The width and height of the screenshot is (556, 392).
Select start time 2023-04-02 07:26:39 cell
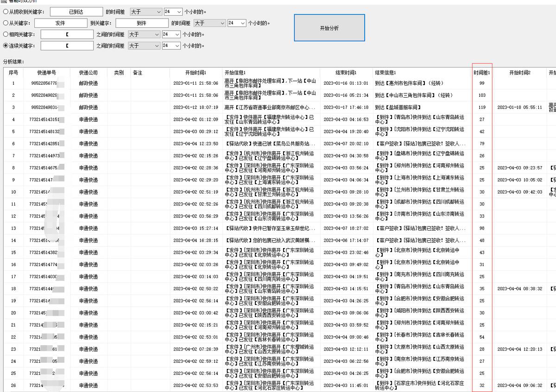pyautogui.click(x=196, y=349)
